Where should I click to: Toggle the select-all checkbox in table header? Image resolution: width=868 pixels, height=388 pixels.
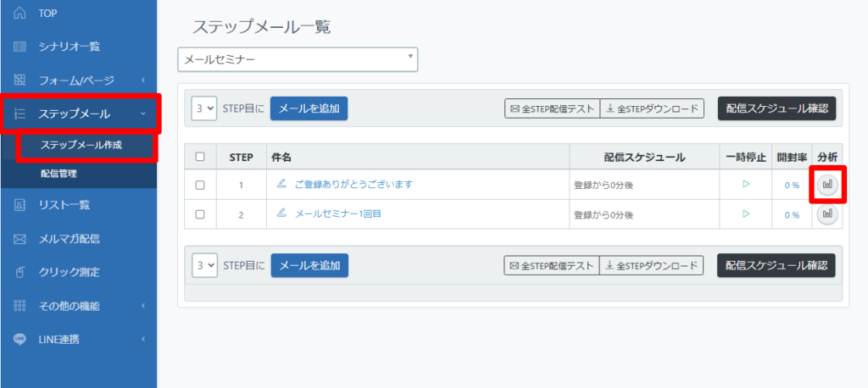pyautogui.click(x=200, y=157)
